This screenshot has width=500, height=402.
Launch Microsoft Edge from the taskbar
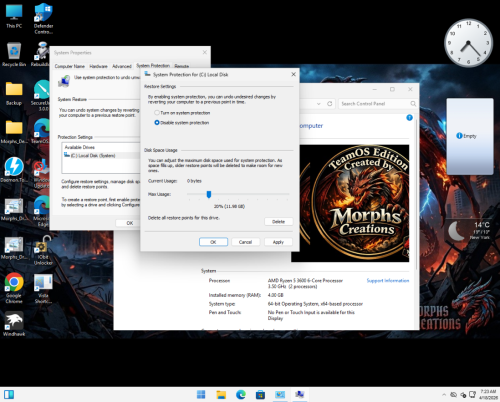(241, 395)
